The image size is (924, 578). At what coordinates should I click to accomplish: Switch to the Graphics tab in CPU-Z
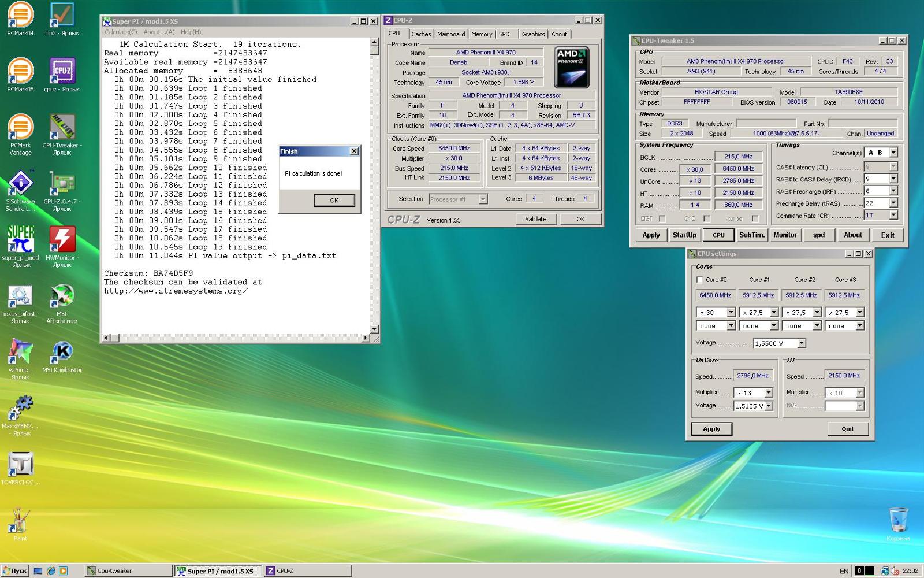pyautogui.click(x=533, y=34)
